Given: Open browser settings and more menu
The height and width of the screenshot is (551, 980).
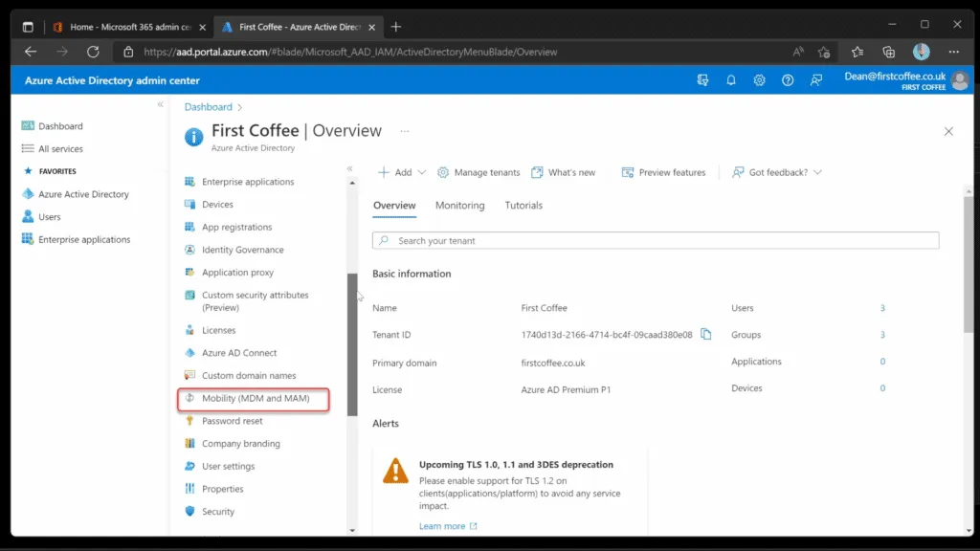Looking at the screenshot, I should (x=954, y=52).
